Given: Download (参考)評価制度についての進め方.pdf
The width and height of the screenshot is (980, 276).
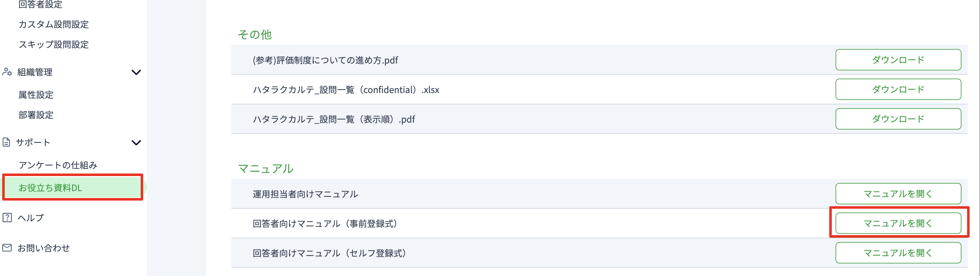Looking at the screenshot, I should click(x=898, y=60).
